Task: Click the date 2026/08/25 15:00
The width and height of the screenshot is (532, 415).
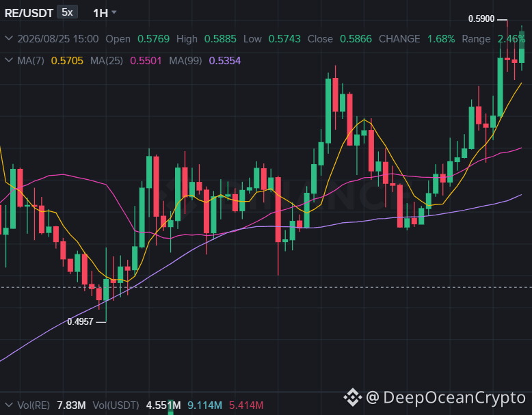Action: tap(58, 39)
